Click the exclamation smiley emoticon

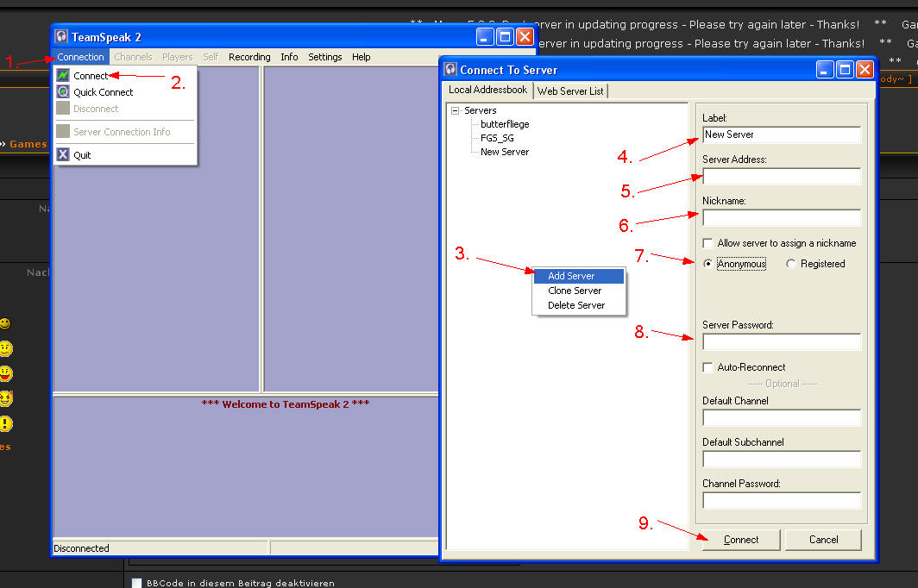(5, 423)
